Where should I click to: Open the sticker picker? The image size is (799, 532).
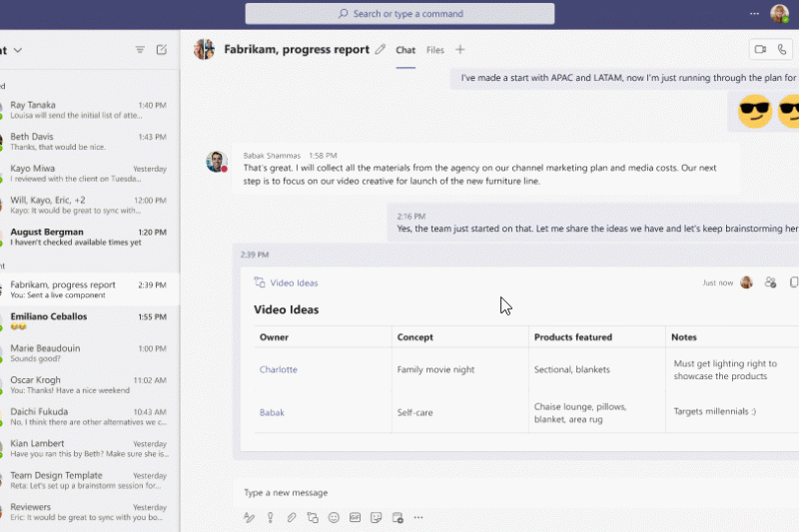point(377,518)
